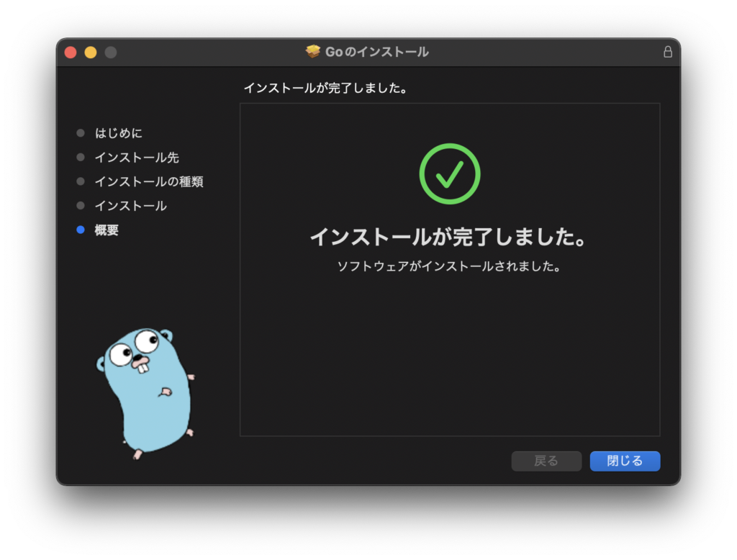Select the インストールの種類 step label
737x560 pixels.
[x=149, y=181]
